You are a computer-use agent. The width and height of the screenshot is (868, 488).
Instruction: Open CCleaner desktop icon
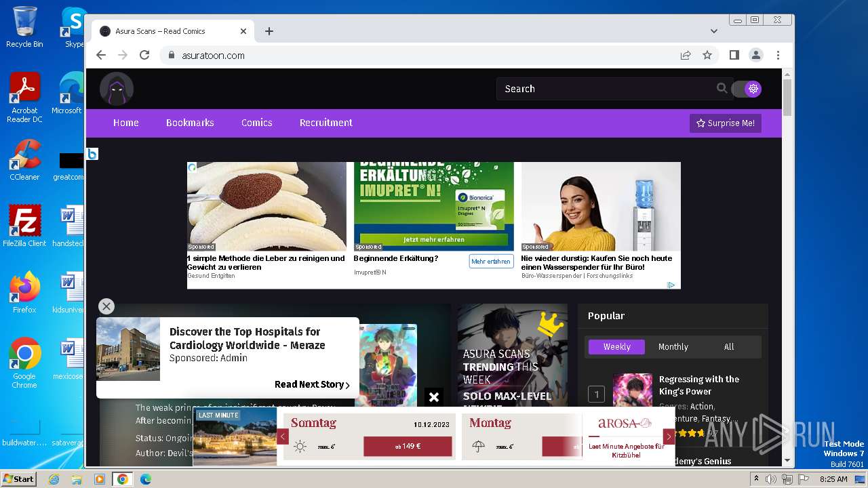(x=24, y=161)
